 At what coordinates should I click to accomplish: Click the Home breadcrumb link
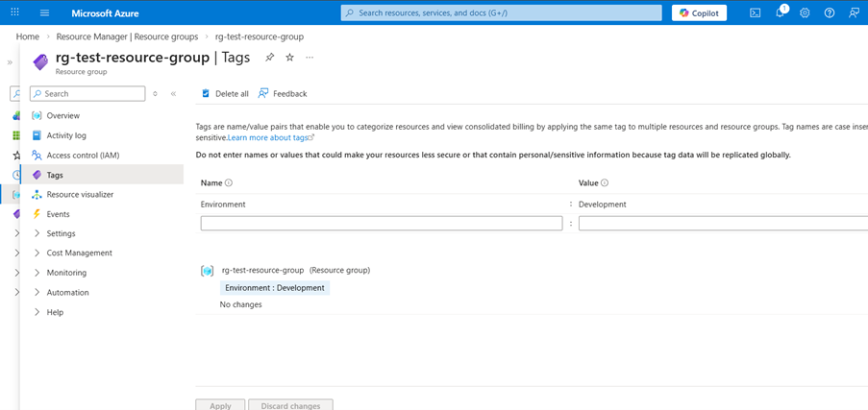pos(28,36)
